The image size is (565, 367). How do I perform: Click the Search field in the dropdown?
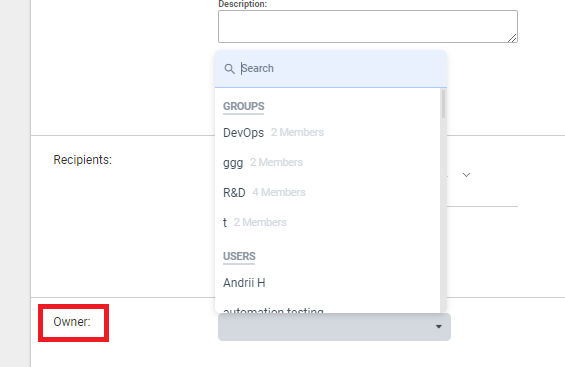coord(331,68)
